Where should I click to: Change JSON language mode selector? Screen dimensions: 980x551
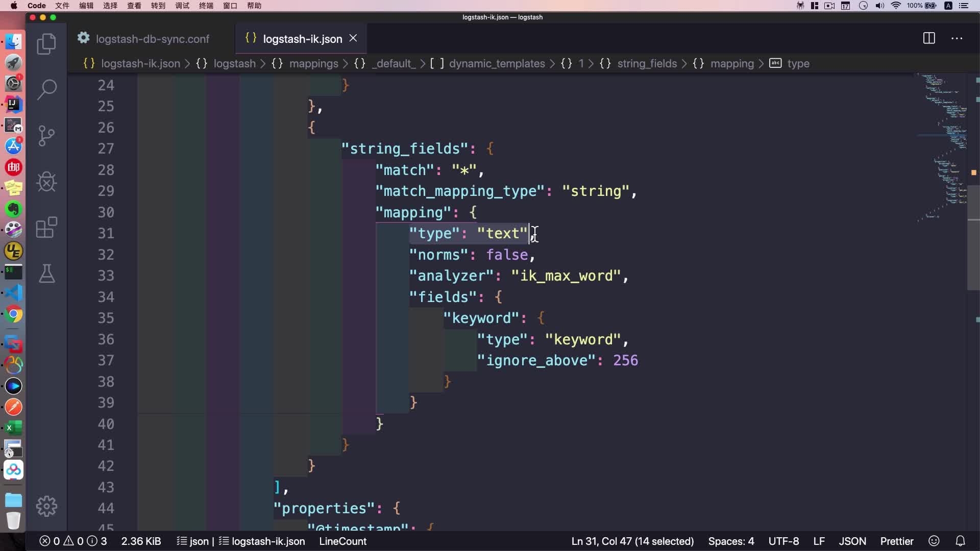(852, 541)
